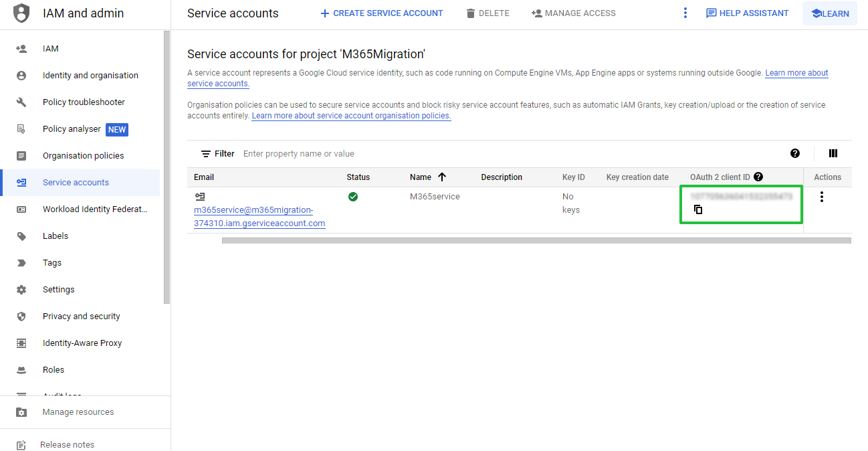Click the IAM person-add sidebar icon
This screenshot has width=868, height=451.
21,49
